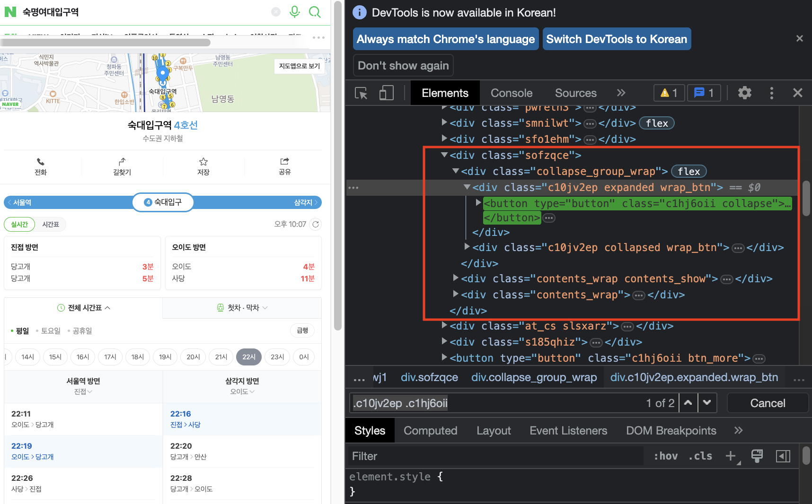Collapse the div.sofzqce node
Viewport: 812px width, 504px height.
tap(444, 155)
